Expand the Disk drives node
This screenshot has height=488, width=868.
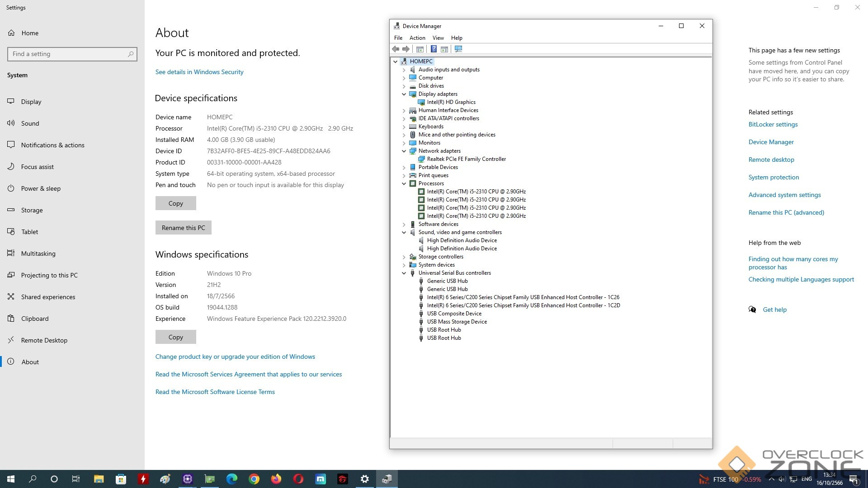click(404, 86)
